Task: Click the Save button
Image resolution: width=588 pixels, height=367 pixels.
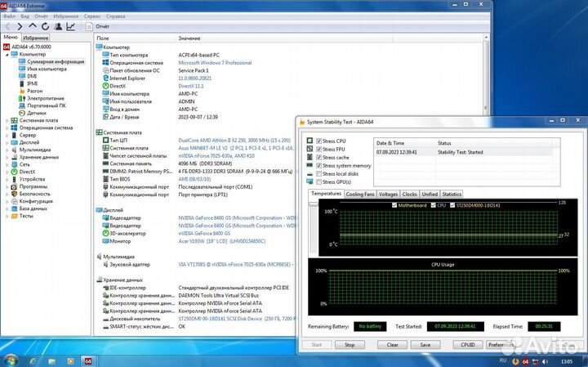Action: (x=425, y=345)
